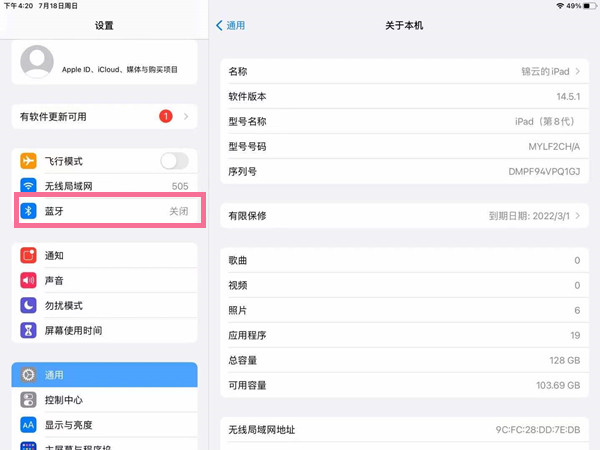Click the Screen Time hourglass icon
600x450 pixels.
[x=28, y=330]
